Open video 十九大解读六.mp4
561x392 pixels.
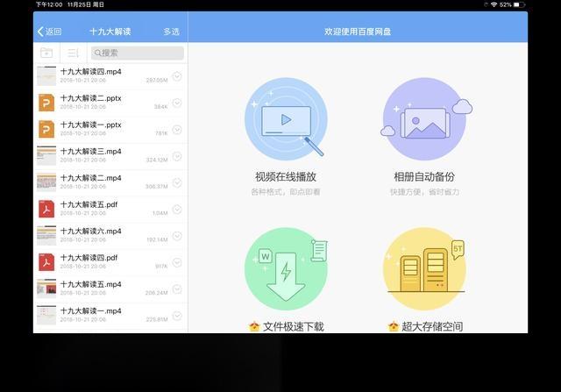(110, 236)
